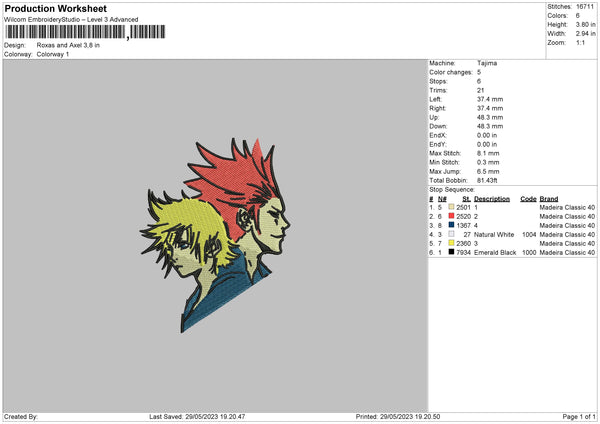Click the barcode under the worksheet title
The height and width of the screenshot is (424, 600).
tap(85, 32)
